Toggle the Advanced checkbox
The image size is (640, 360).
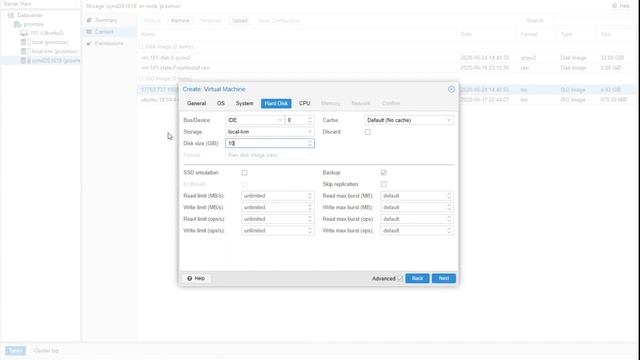click(x=400, y=278)
